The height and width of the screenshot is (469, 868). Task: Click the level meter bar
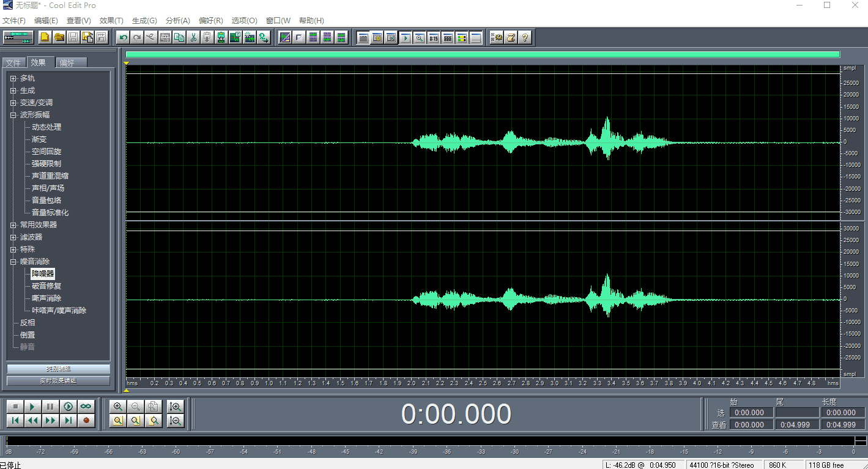tap(431, 441)
